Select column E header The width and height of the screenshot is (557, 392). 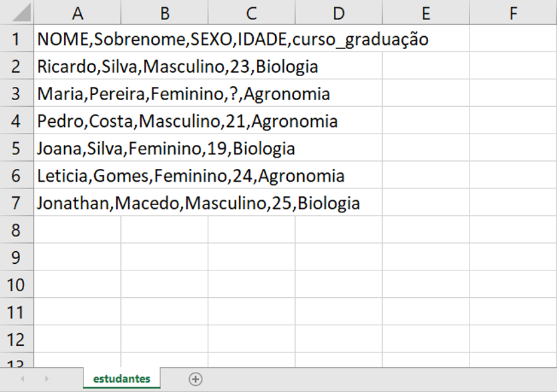(426, 12)
